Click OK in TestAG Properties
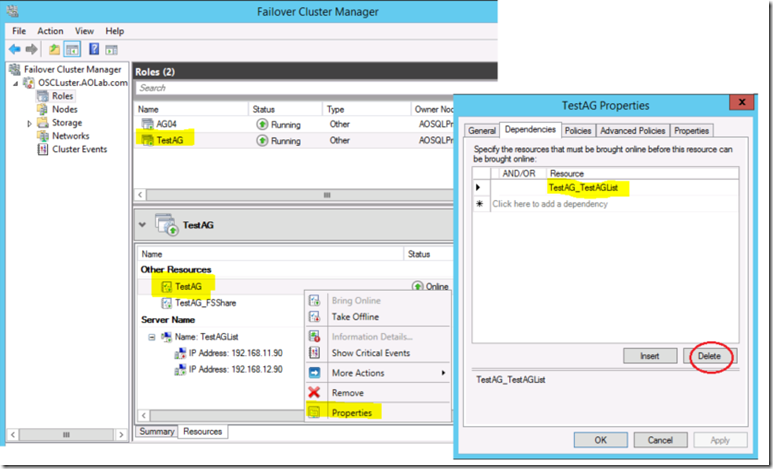 pos(600,440)
